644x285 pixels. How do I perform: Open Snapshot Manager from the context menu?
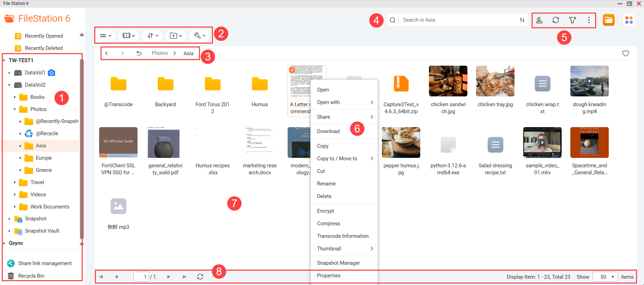[x=344, y=263]
